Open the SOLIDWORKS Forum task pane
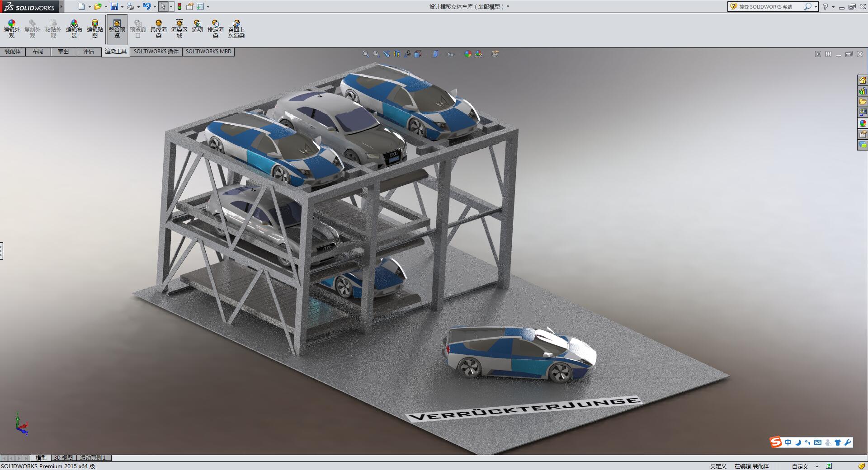 (x=863, y=145)
